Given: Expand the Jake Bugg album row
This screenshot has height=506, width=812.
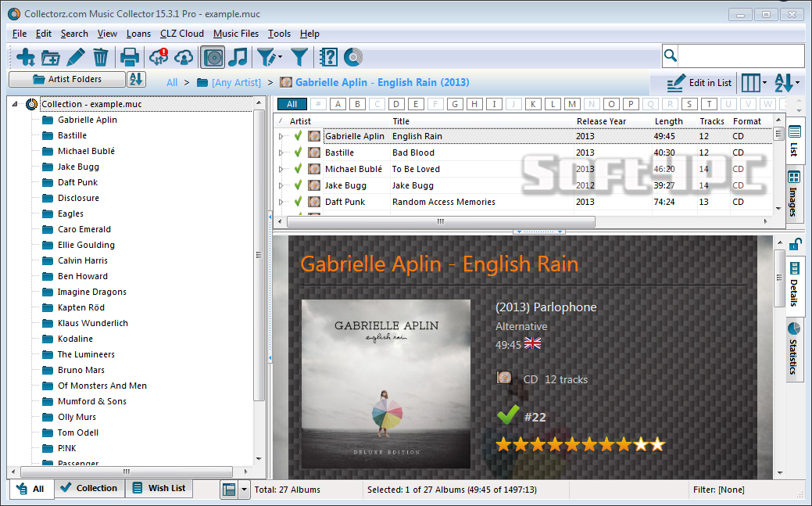Looking at the screenshot, I should tap(281, 185).
